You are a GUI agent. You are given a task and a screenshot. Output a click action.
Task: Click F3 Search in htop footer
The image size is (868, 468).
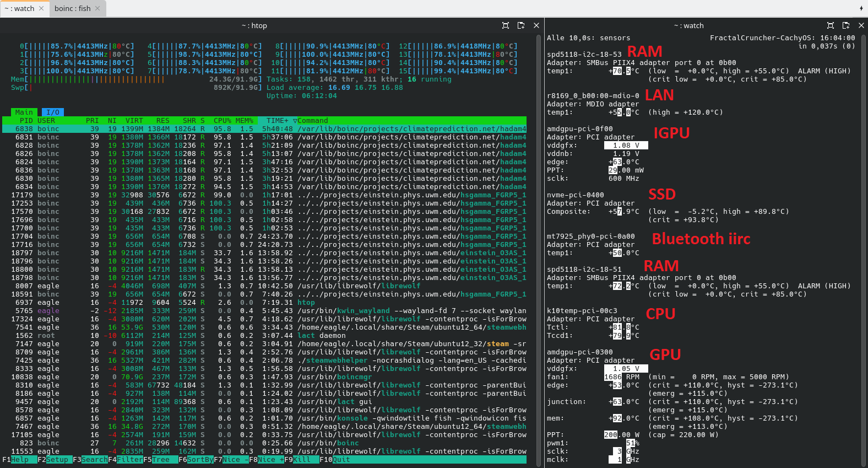(x=90, y=460)
